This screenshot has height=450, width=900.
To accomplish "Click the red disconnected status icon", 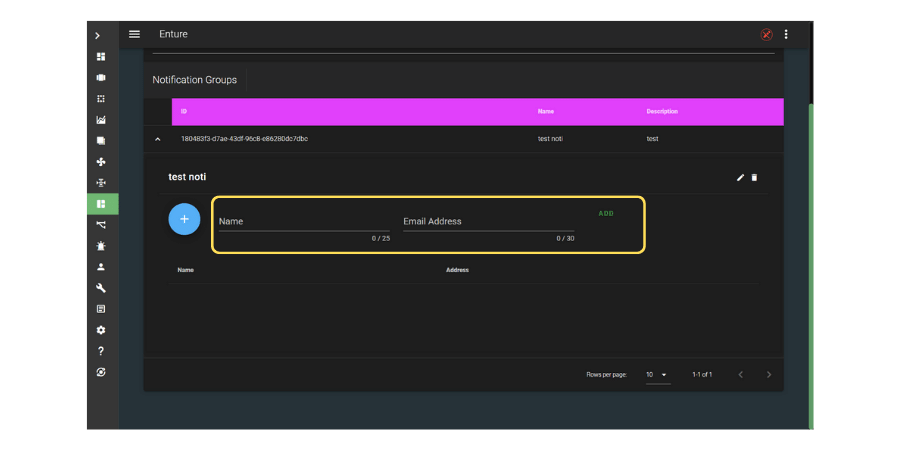I will (x=767, y=34).
